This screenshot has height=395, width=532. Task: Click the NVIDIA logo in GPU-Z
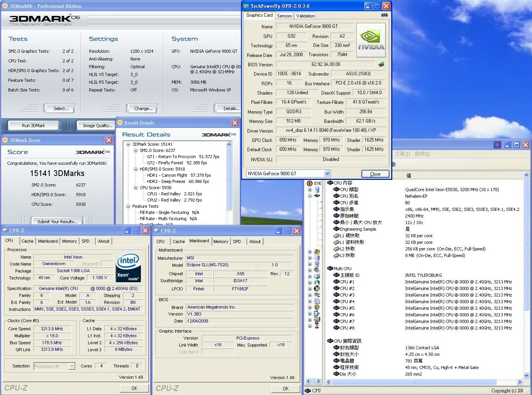371,40
